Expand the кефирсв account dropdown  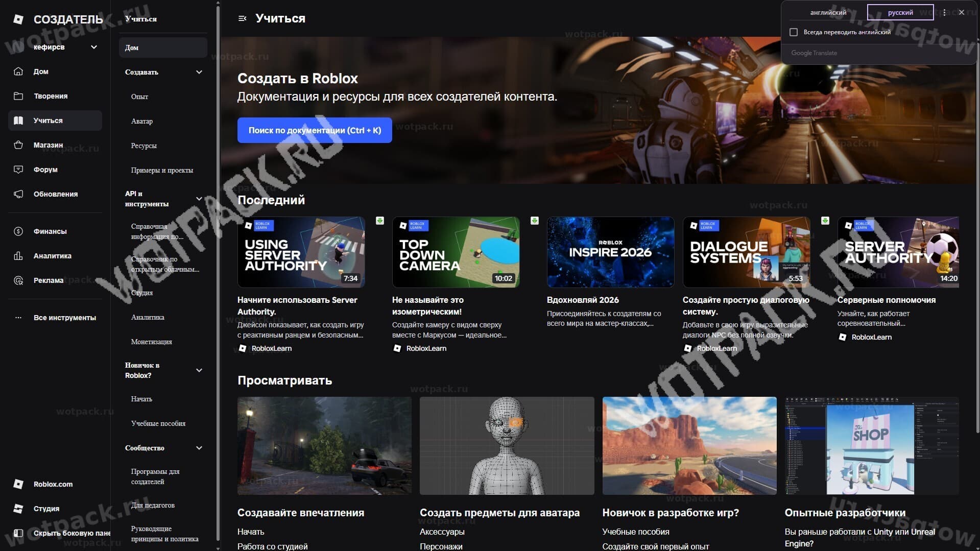pos(94,47)
